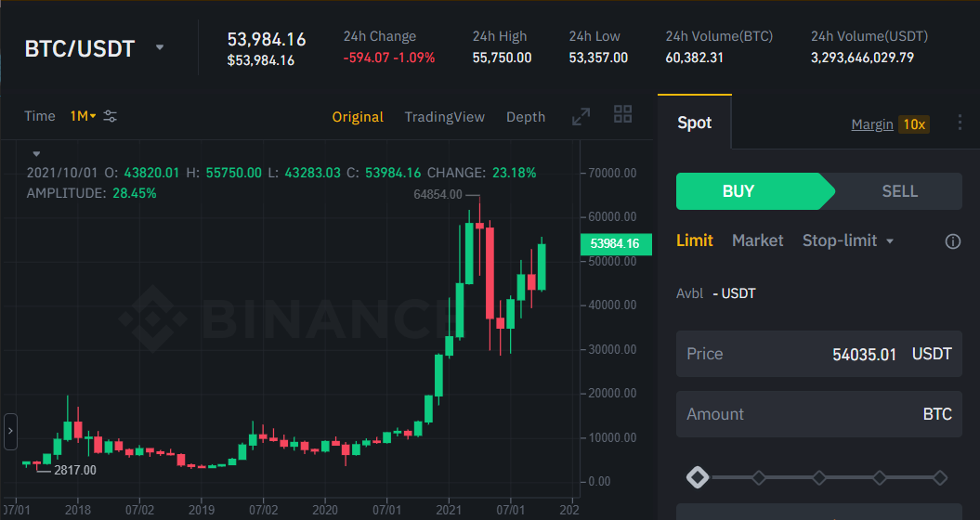Click the 24h Low value 53,357.00
The height and width of the screenshot is (520, 980).
coord(598,58)
